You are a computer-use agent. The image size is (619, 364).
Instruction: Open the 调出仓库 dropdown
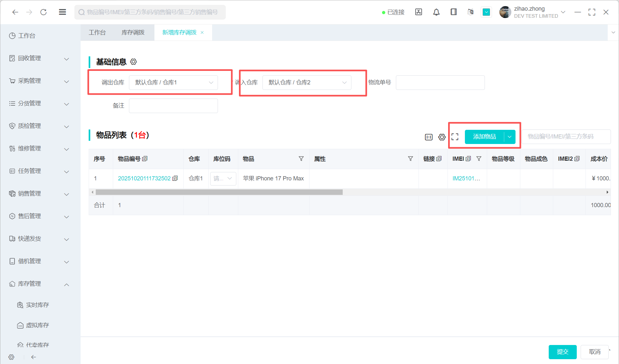(173, 82)
